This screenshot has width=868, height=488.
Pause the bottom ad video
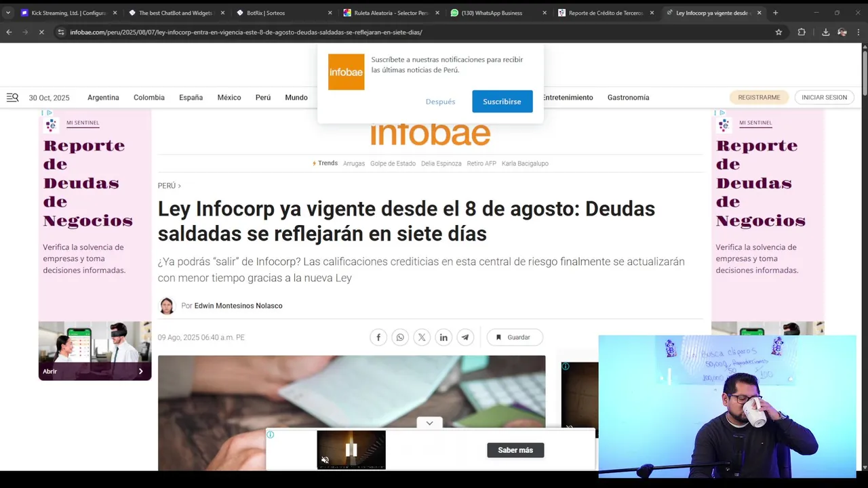coord(351,450)
